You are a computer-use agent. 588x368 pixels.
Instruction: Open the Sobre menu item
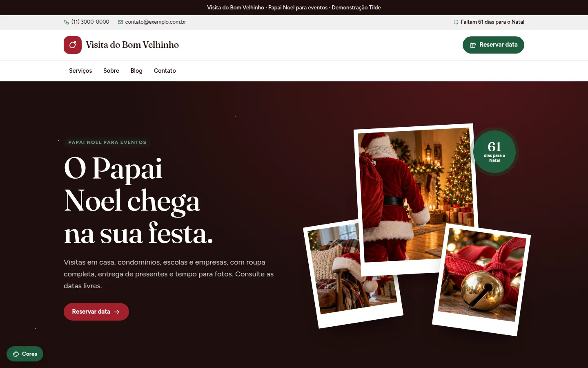(x=111, y=71)
